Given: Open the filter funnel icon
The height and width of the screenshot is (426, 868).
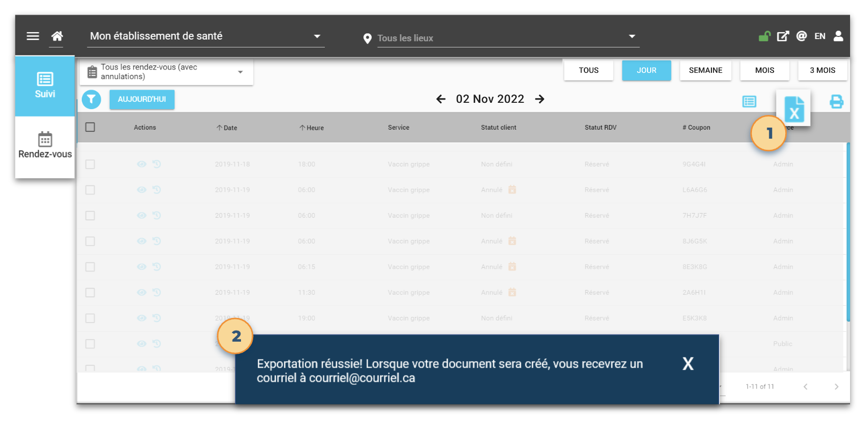Looking at the screenshot, I should (x=91, y=99).
